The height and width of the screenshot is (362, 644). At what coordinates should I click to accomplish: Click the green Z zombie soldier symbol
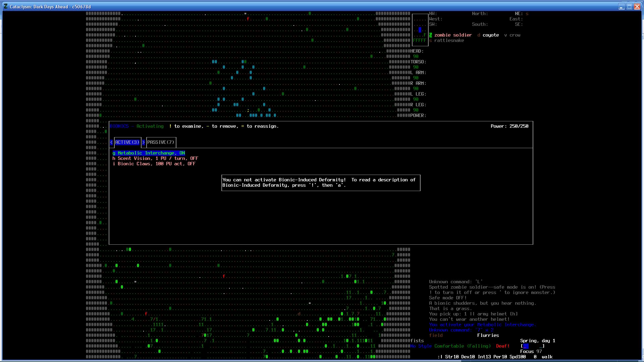click(430, 35)
